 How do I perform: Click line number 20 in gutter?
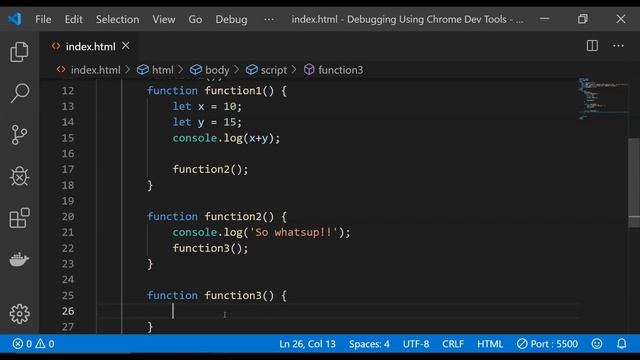pos(68,216)
